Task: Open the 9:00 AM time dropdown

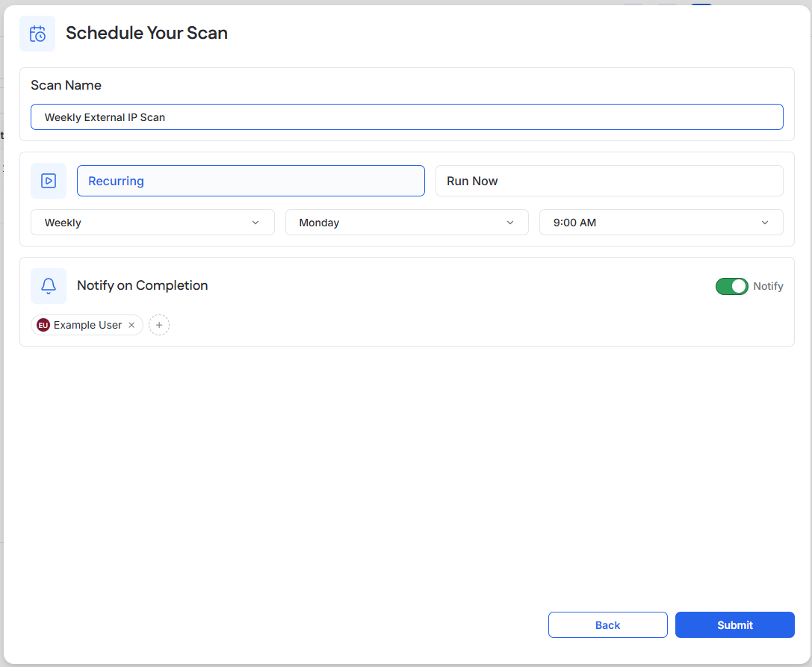Action: pyautogui.click(x=661, y=223)
